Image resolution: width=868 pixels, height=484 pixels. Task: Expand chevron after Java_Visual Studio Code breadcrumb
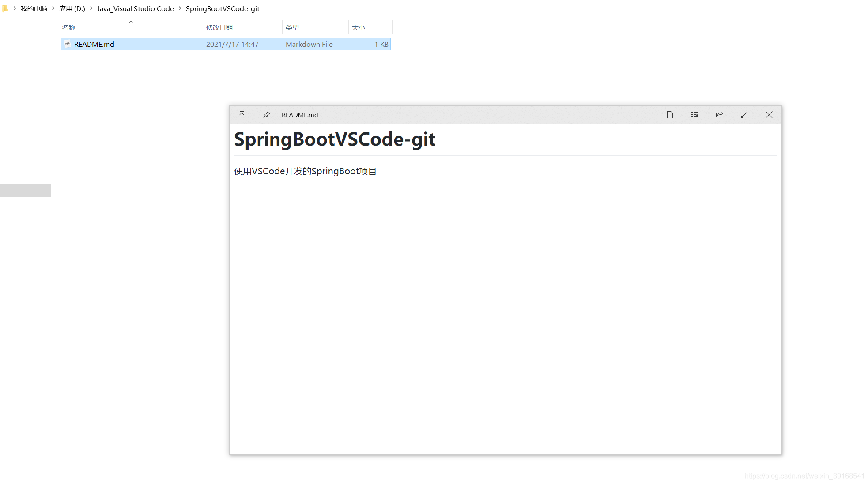pyautogui.click(x=180, y=8)
